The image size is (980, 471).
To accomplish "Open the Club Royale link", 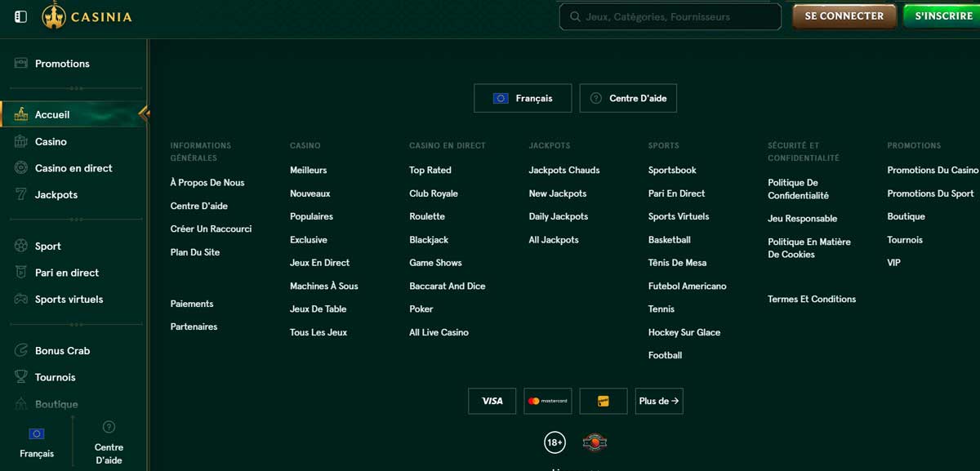I will click(x=434, y=193).
